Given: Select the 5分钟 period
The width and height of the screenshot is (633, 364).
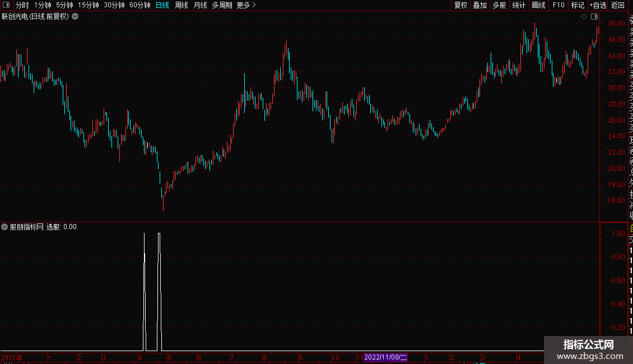Looking at the screenshot, I should (x=64, y=5).
